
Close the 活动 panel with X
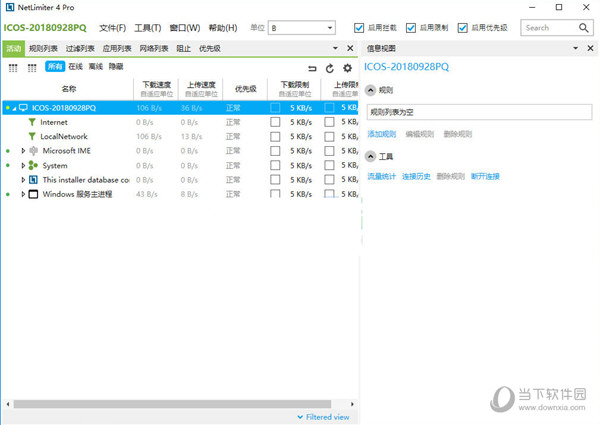click(x=350, y=48)
